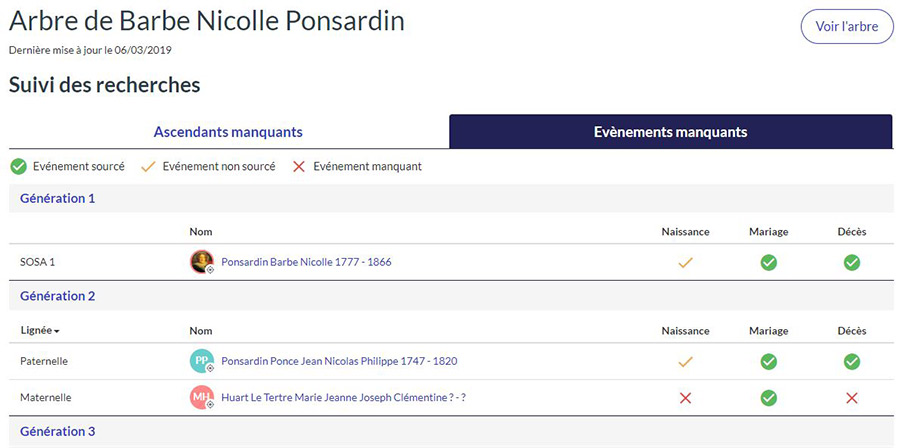Click Barbe Nicolle's unsourced birth checkmark icon
900x448 pixels.
(685, 263)
